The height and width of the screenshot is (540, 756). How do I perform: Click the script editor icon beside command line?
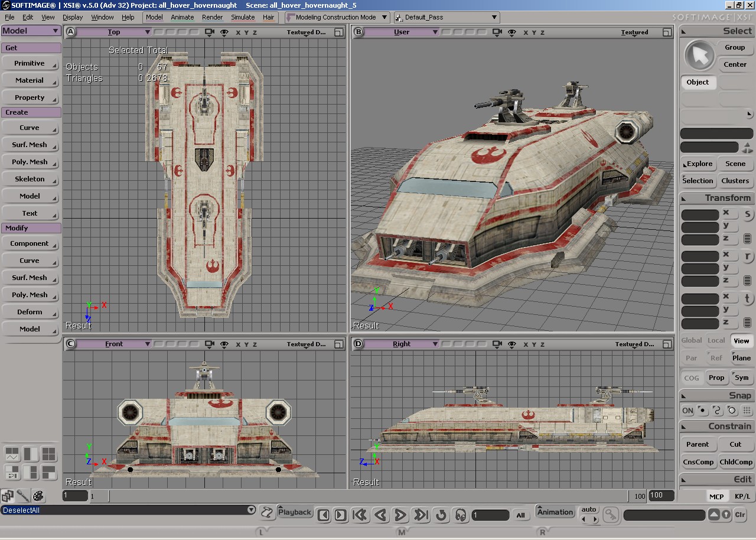coord(268,513)
